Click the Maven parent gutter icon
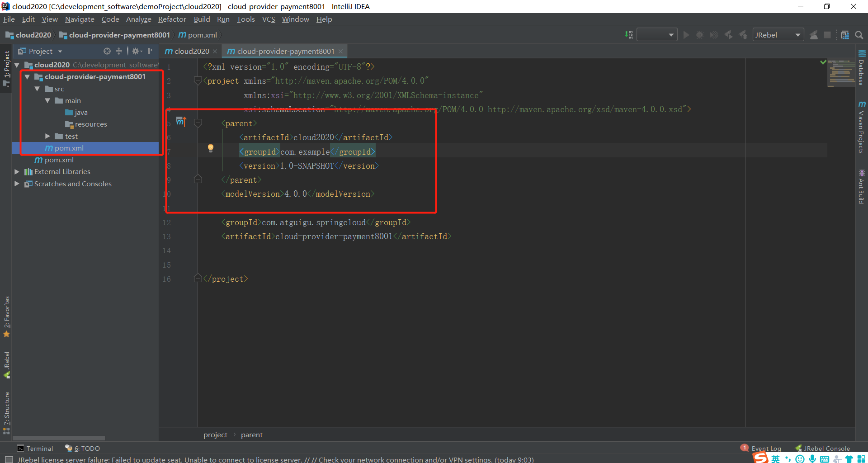Screen dimensions: 868x463 pyautogui.click(x=181, y=121)
